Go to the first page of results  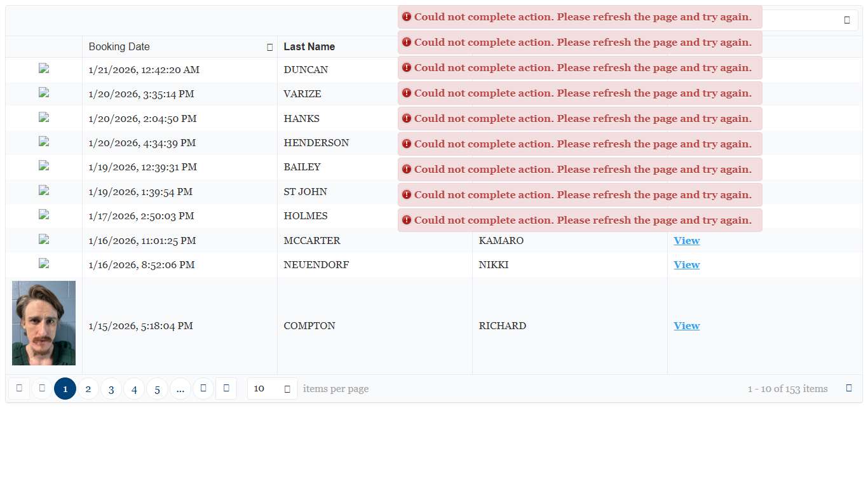(x=19, y=388)
